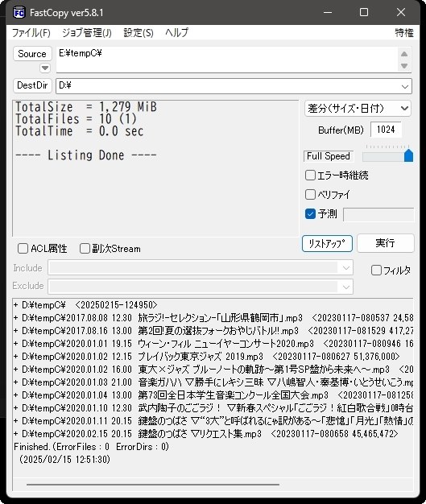Screen dimensions: 426x504
Task: Open the 差分(サイズ・日付) copy mode dropdown
Action: tap(358, 109)
